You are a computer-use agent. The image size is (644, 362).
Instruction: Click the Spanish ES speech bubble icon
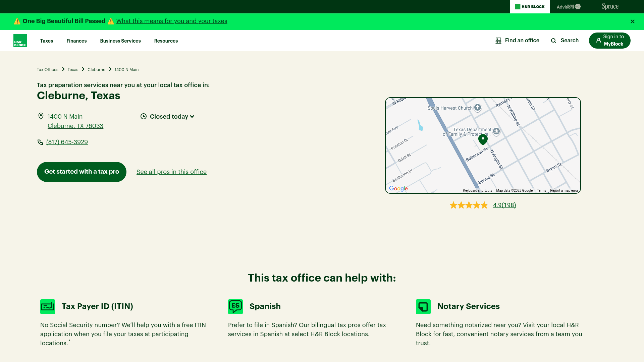click(235, 307)
